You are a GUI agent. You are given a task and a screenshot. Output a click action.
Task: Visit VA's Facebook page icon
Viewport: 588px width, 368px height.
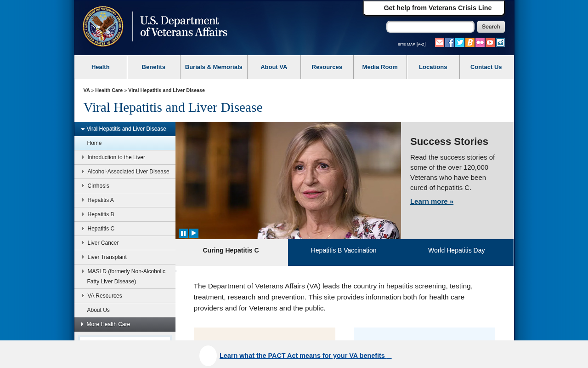click(x=450, y=42)
